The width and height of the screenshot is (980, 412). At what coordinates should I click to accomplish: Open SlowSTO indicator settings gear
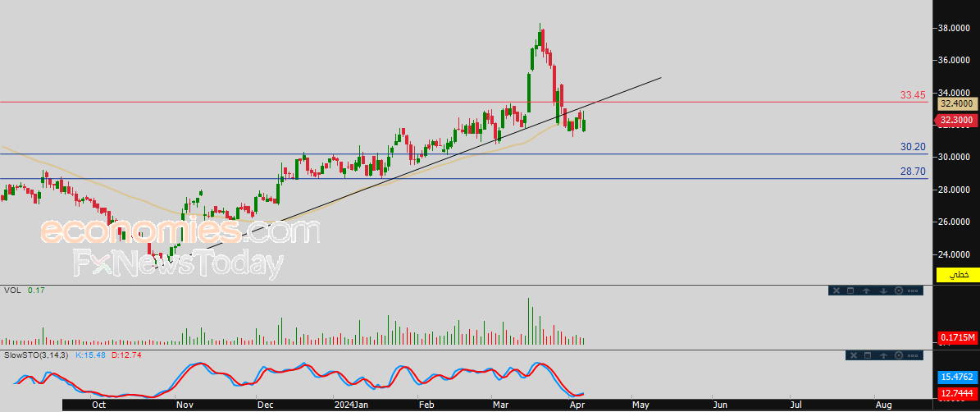899,355
